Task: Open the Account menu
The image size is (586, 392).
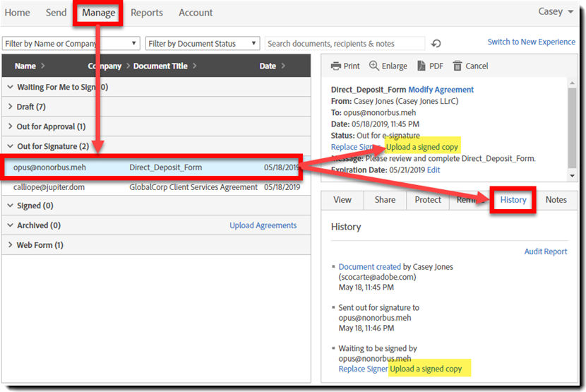Action: click(x=196, y=12)
